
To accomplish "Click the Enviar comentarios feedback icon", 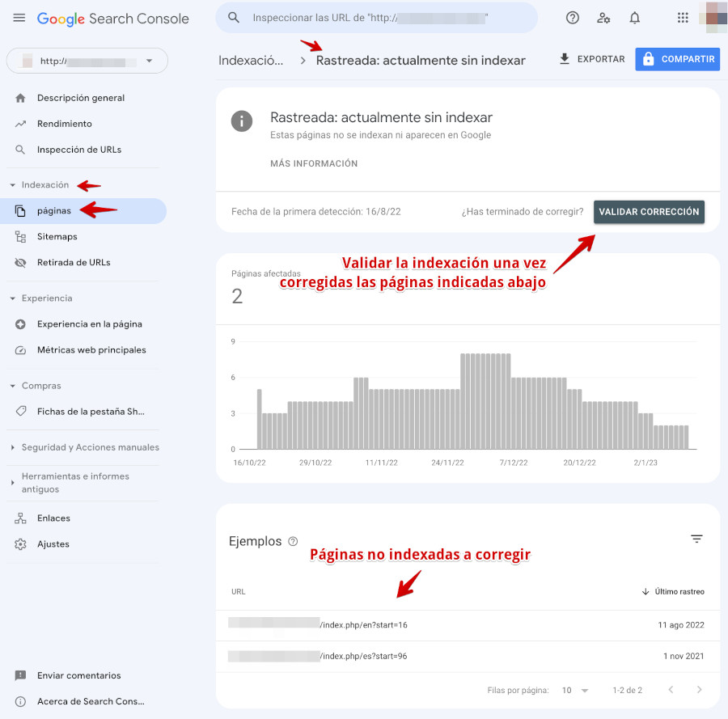I will (x=20, y=675).
